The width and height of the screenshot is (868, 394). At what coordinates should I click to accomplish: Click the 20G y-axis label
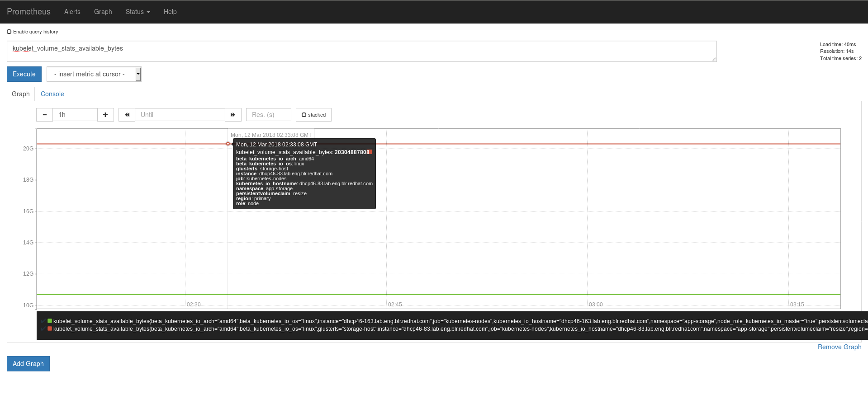[28, 149]
